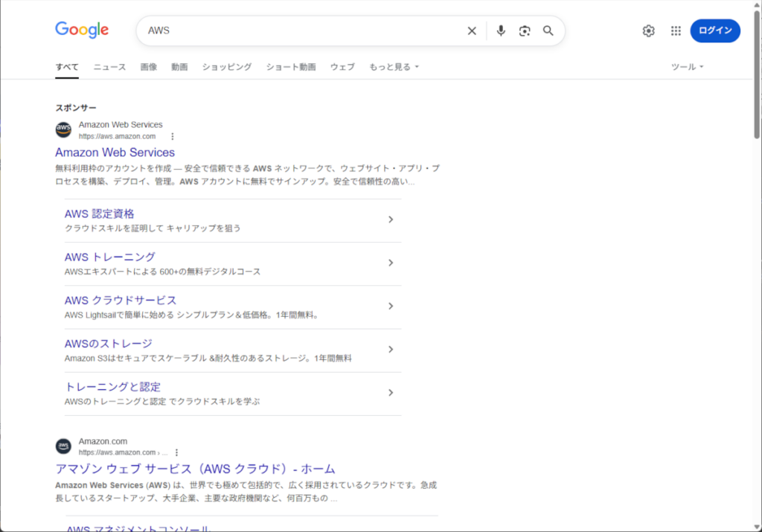Open the settings gear icon
The width and height of the screenshot is (762, 532).
[x=648, y=31]
